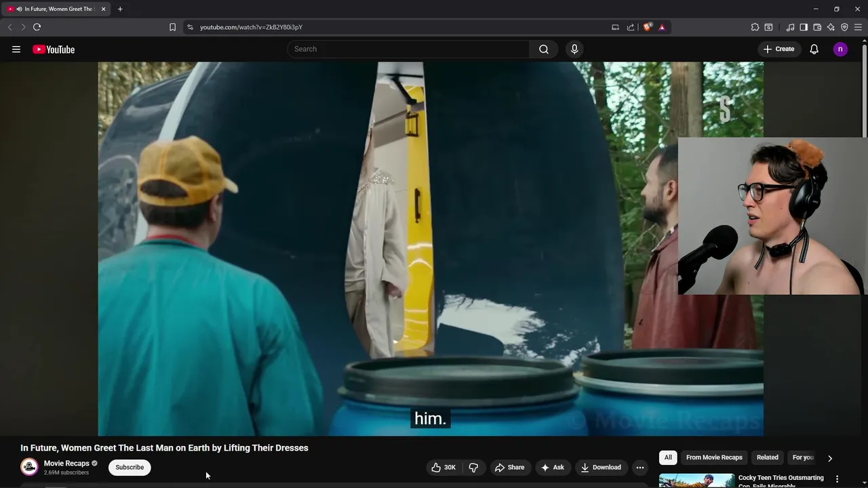Open the Cocky Teen video thumbnail
Image resolution: width=868 pixels, height=488 pixels.
point(696,481)
